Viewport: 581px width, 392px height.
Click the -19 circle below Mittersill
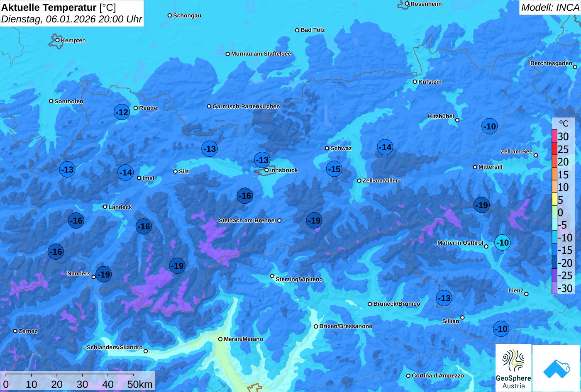click(x=481, y=205)
